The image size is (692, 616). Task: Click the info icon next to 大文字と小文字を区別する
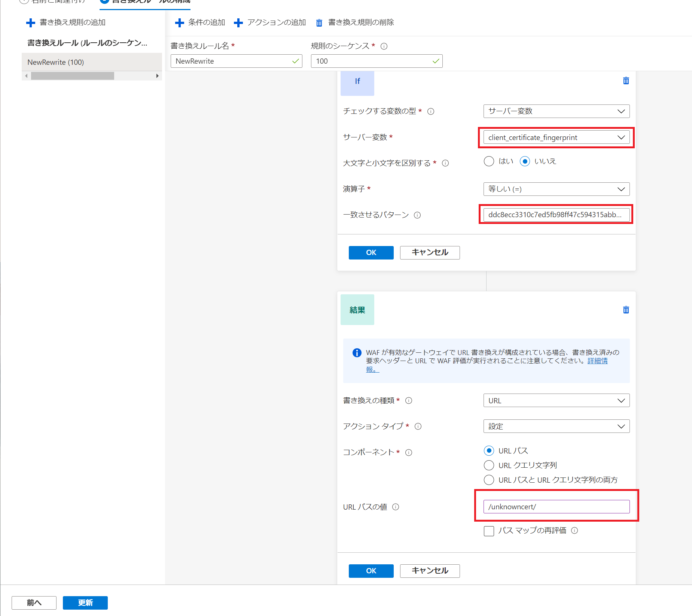pos(445,163)
